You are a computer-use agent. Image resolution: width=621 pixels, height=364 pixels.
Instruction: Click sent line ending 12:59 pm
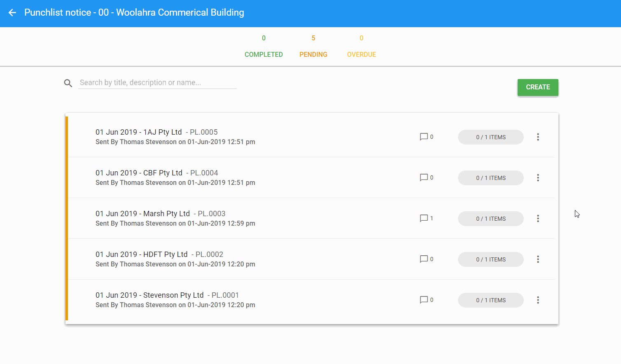tap(175, 224)
